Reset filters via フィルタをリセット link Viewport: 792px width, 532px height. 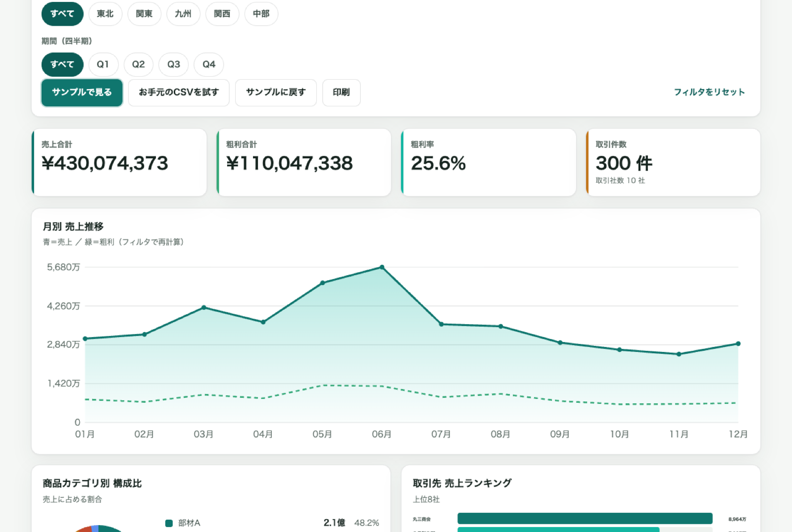tap(709, 93)
